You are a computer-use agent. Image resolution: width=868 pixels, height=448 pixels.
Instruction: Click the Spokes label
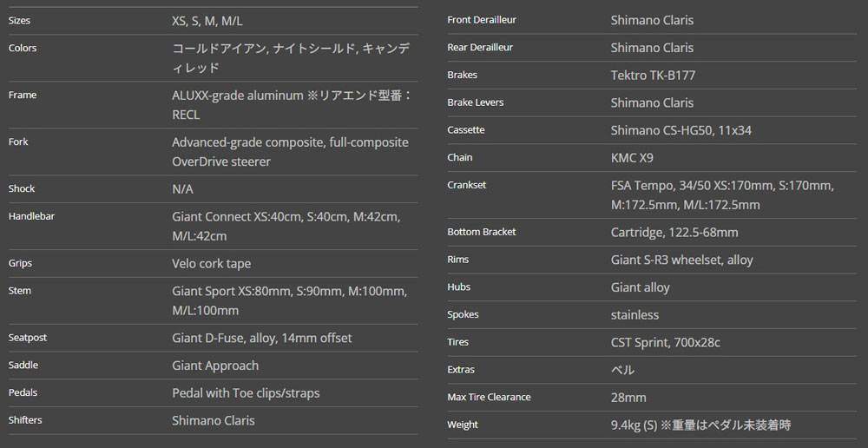click(x=464, y=314)
